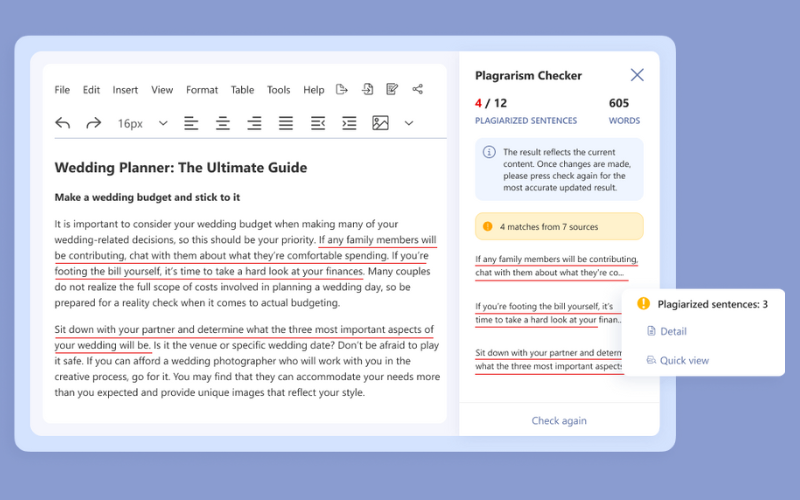
Task: Open the Tools menu
Action: tap(279, 90)
